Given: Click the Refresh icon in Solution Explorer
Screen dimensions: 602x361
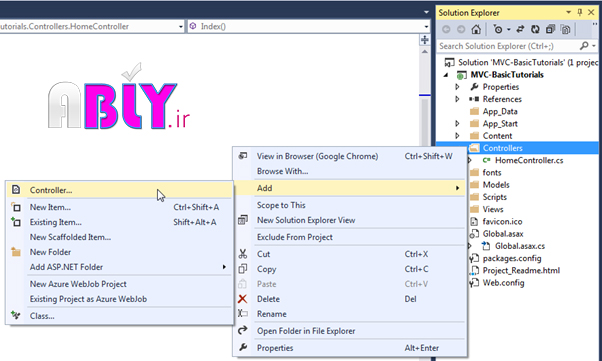Looking at the screenshot, I should (535, 29).
